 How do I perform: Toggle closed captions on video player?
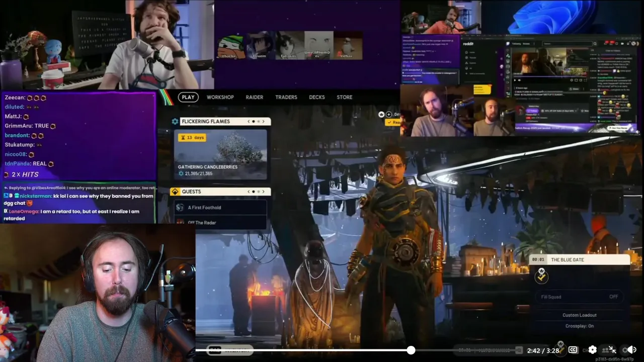573,350
